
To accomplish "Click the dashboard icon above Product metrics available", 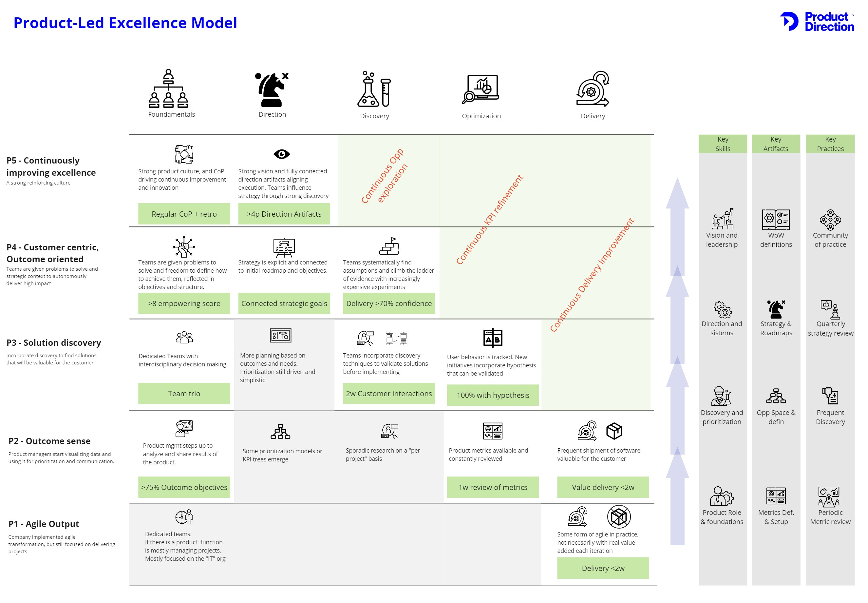I will point(492,431).
